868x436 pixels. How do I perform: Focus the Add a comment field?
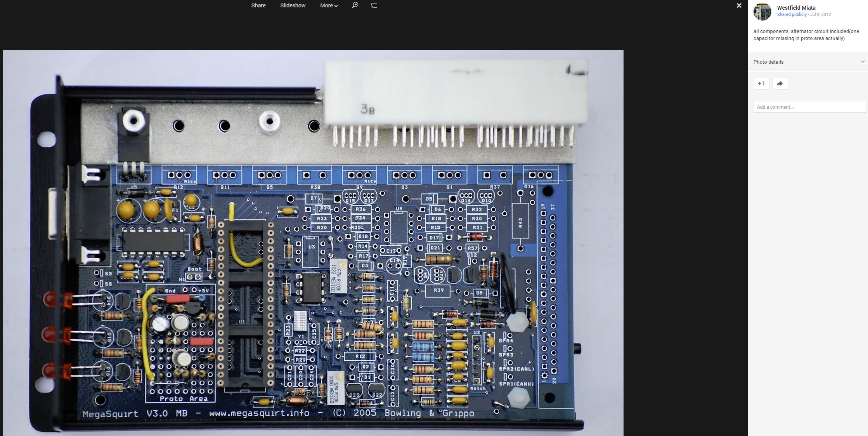pos(809,107)
